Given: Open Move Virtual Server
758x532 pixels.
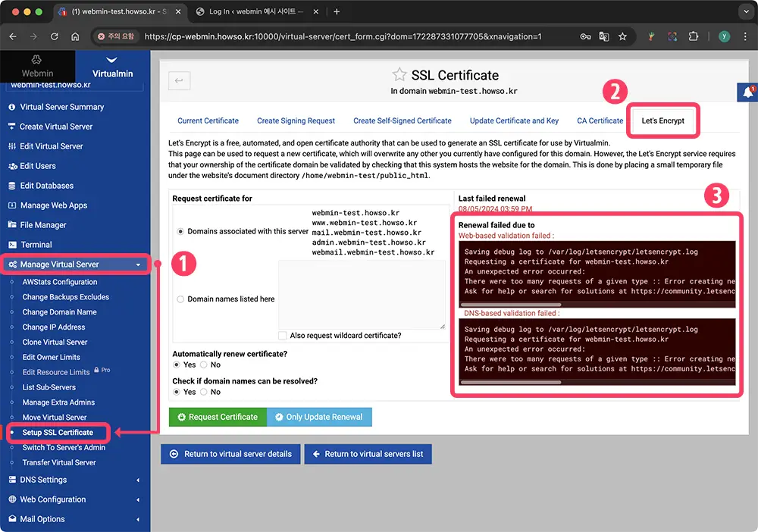Looking at the screenshot, I should [x=54, y=417].
